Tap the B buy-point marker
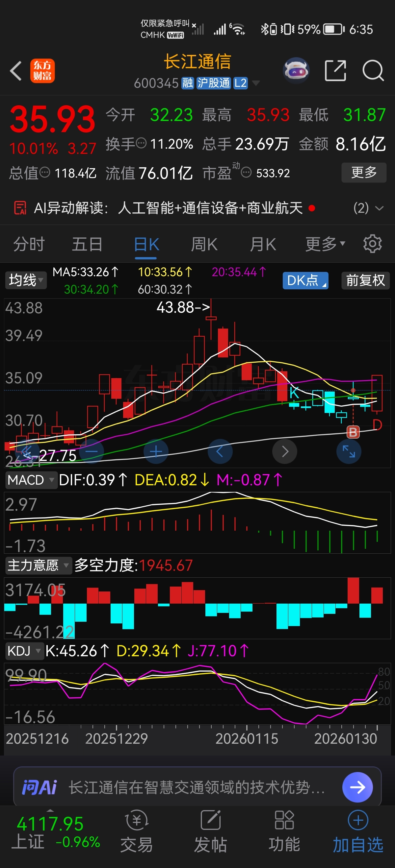This screenshot has height=868, width=395. click(353, 432)
